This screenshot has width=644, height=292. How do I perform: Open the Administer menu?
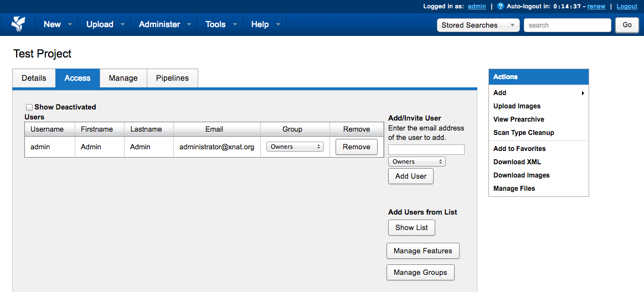(x=159, y=24)
